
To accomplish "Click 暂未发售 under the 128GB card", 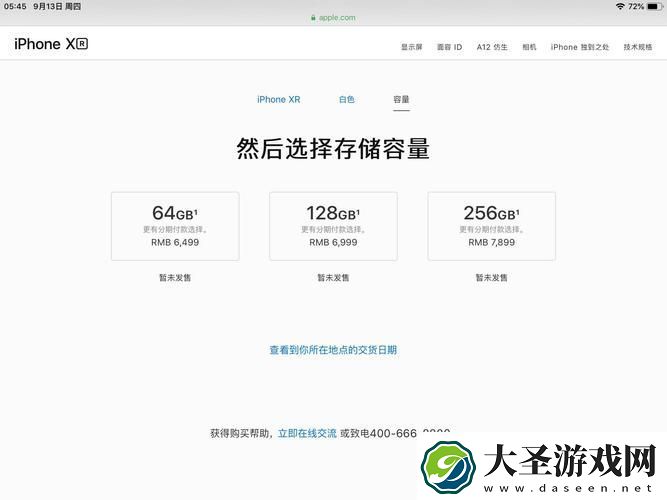I will tap(334, 278).
